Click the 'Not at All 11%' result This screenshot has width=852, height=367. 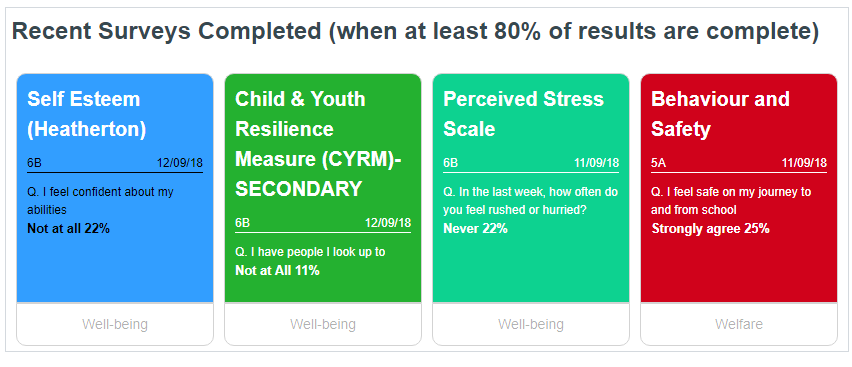point(277,270)
